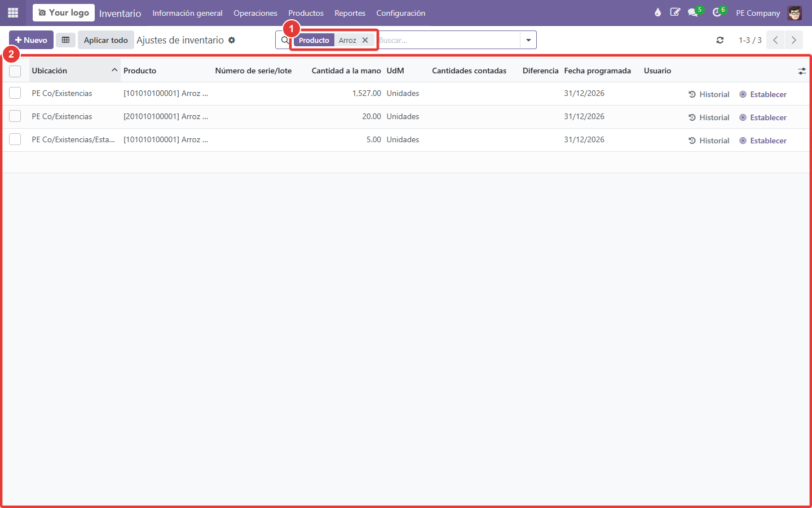Viewport: 812px width, 508px height.
Task: Click the Nuevo button
Action: pos(32,40)
